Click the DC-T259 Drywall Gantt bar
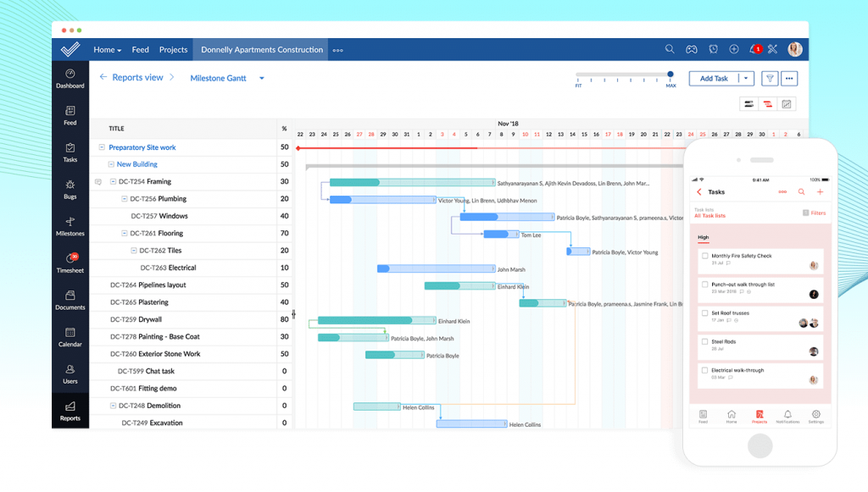 click(377, 321)
